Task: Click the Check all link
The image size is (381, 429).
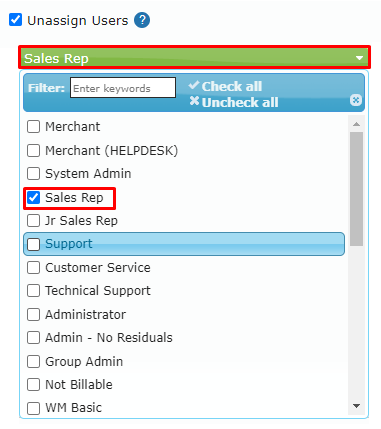Action: click(232, 86)
